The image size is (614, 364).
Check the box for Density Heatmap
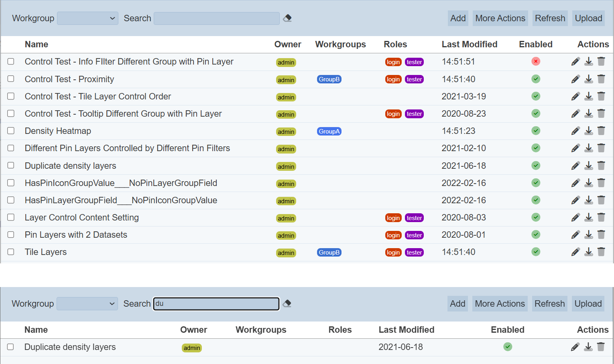tap(11, 131)
